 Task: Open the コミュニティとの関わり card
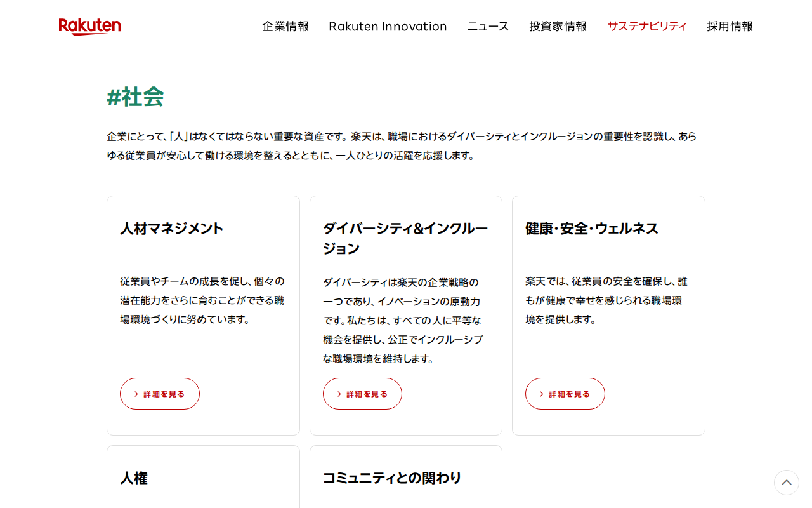click(391, 478)
